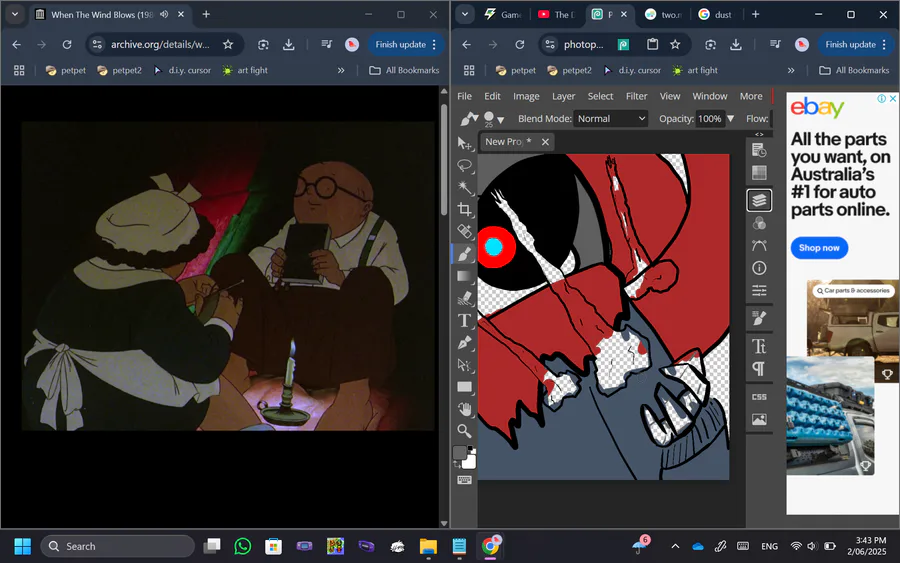The image size is (900, 563).
Task: Select the Zoom tool
Action: [464, 431]
